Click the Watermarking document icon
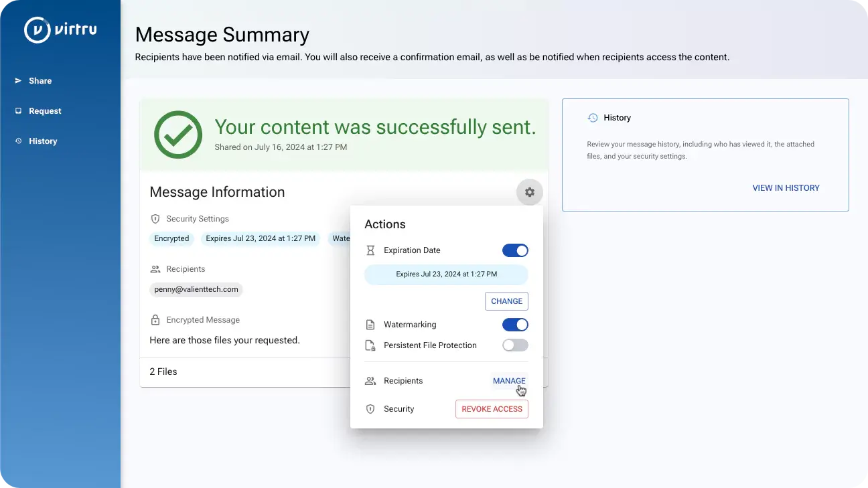The width and height of the screenshot is (868, 488). (x=370, y=325)
